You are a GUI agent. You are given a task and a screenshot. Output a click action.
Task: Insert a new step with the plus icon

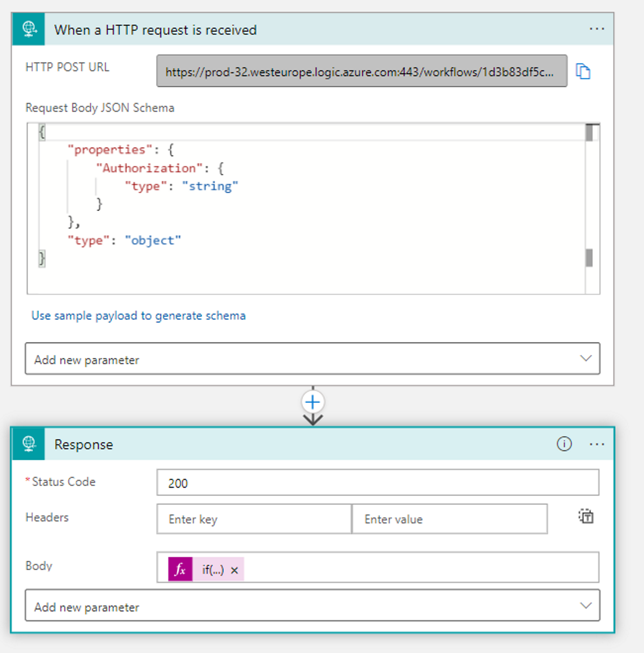tap(312, 402)
